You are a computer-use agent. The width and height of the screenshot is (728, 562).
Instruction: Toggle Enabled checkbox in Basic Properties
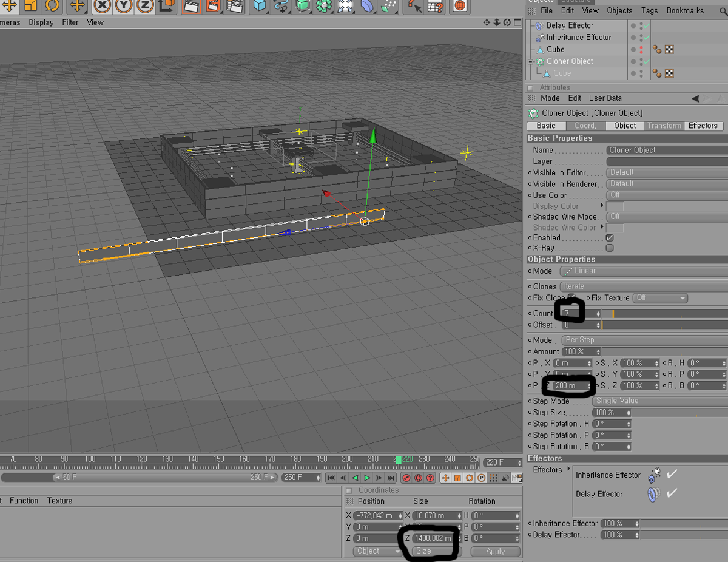click(x=610, y=237)
